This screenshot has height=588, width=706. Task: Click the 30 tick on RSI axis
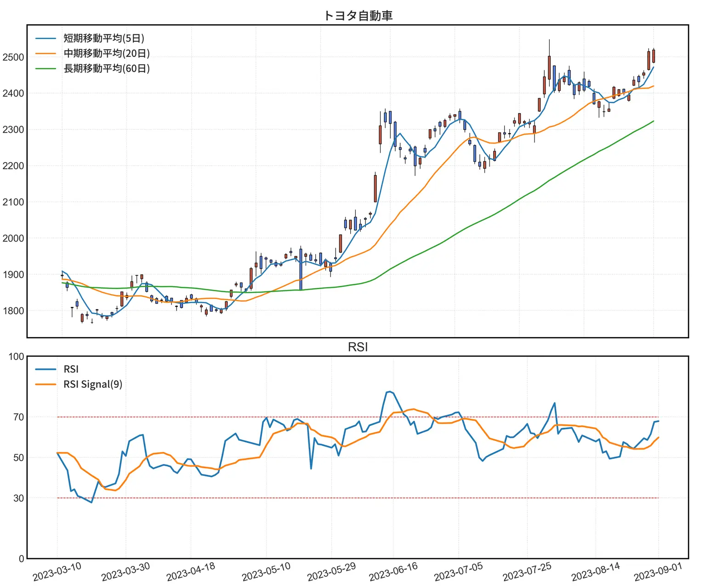(x=18, y=498)
